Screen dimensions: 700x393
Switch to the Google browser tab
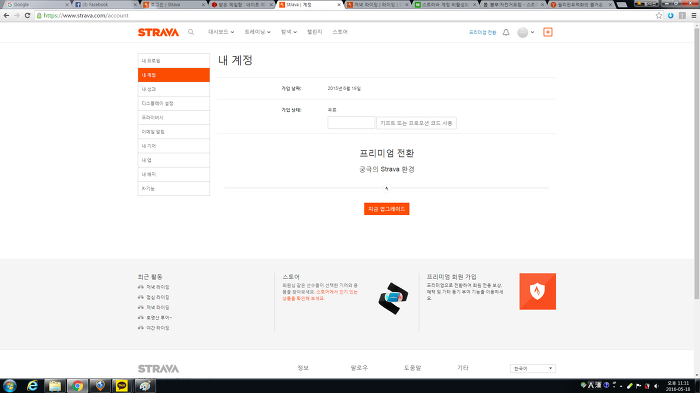[36, 4]
